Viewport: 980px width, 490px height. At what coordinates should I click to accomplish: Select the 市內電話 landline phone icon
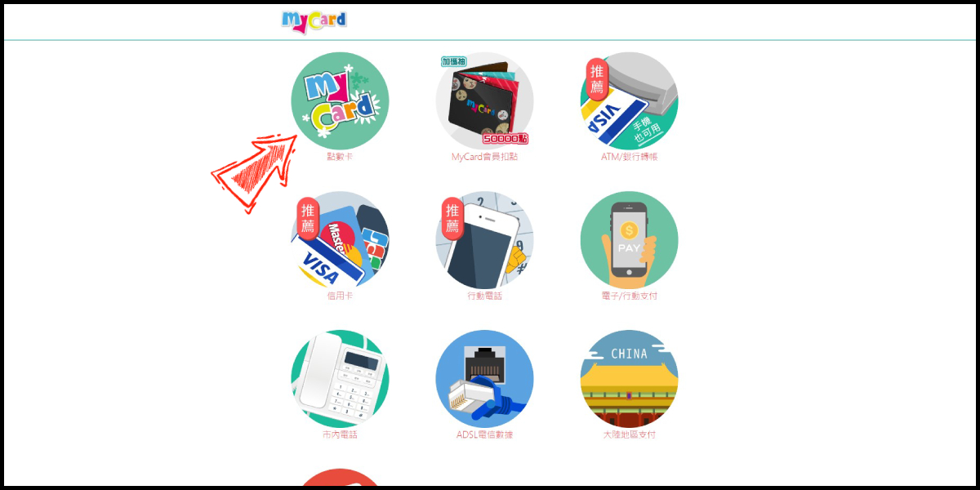pos(340,379)
